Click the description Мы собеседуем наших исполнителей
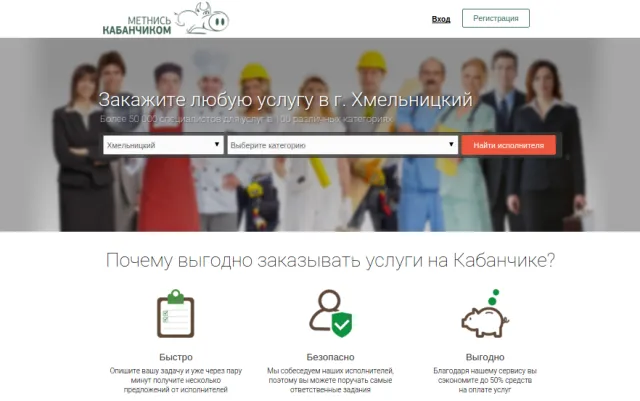Screen dimensions: 640x401 tap(331, 380)
